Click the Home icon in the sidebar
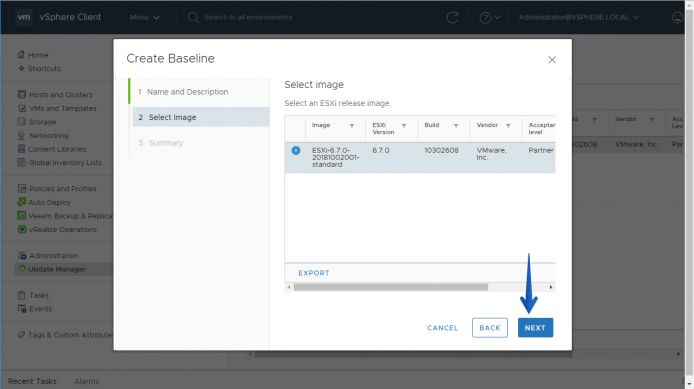694x389 pixels. click(21, 54)
